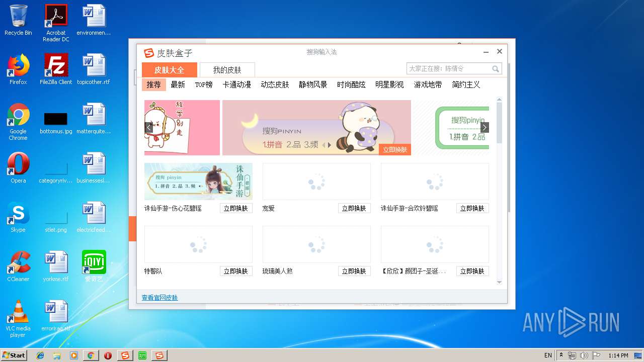The image size is (644, 362).
Task: Open FileZilla Client shortcut
Action: (56, 69)
